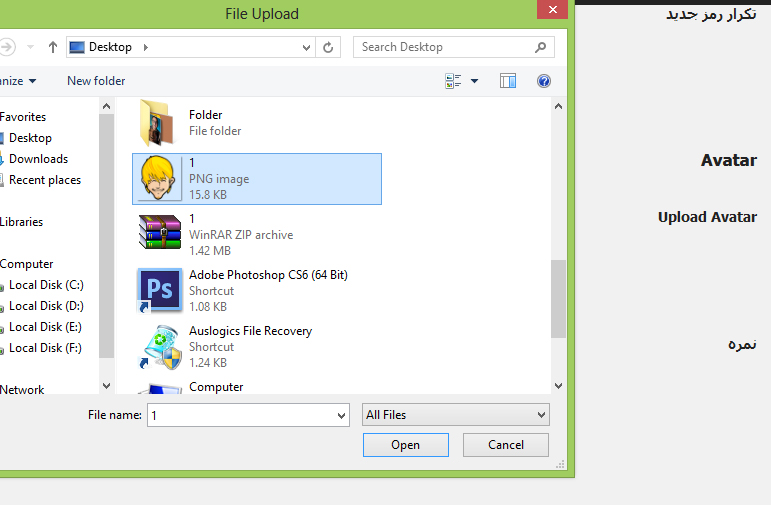Select Favorites in navigation pane
Viewport: 771px width, 505px height.
23,117
